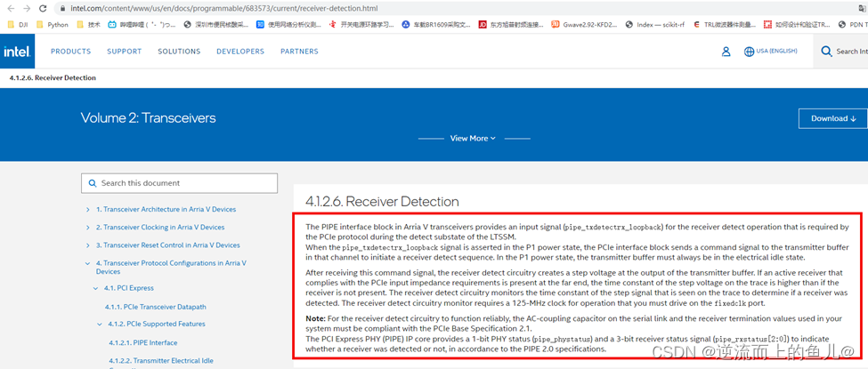Open 2. Transceiver Clocking in Arria V Devices

coord(160,228)
